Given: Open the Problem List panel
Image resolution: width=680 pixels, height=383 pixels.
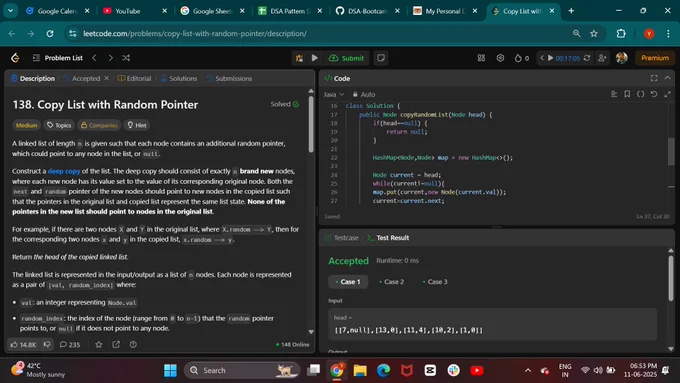Looking at the screenshot, I should (58, 58).
